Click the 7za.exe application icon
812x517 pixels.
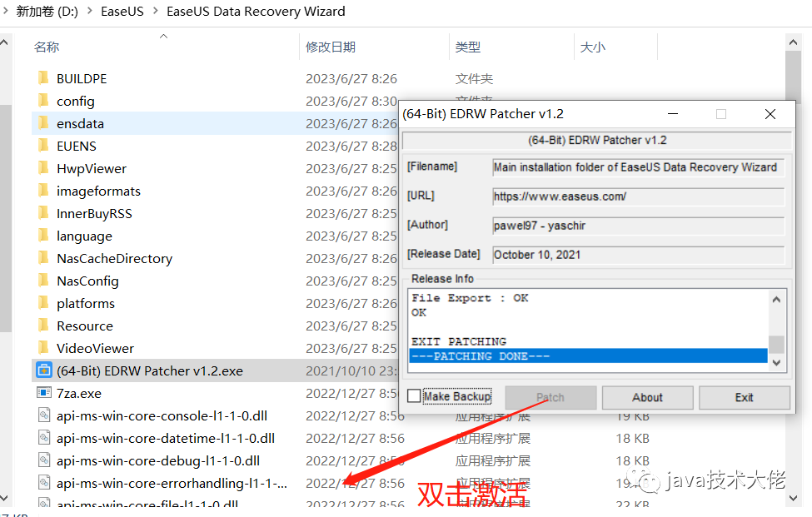point(44,393)
